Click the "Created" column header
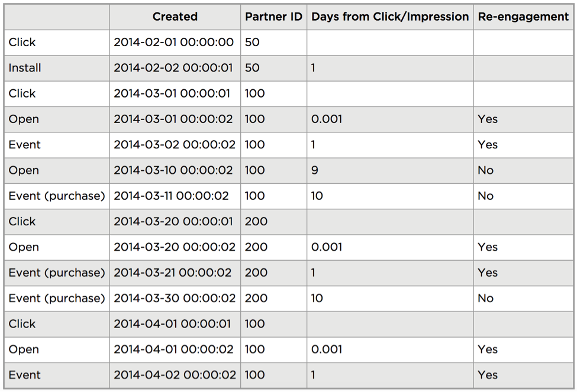 [x=175, y=17]
